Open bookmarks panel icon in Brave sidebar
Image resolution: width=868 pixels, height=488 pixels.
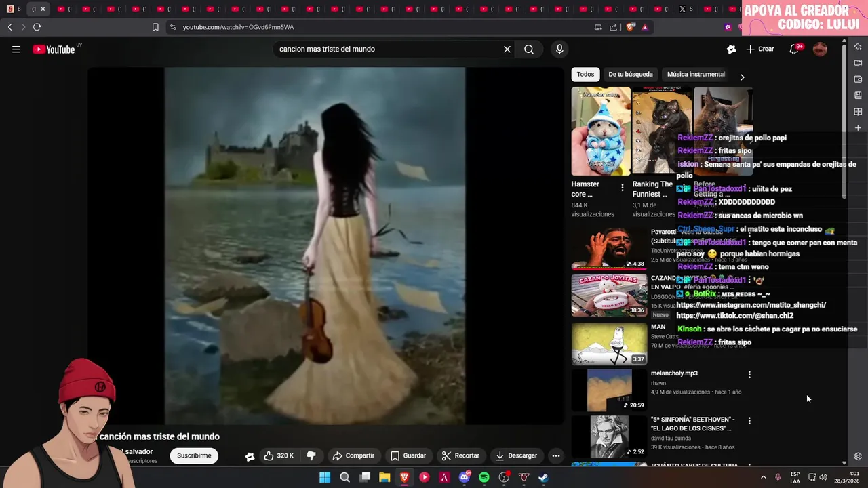pos(858,96)
